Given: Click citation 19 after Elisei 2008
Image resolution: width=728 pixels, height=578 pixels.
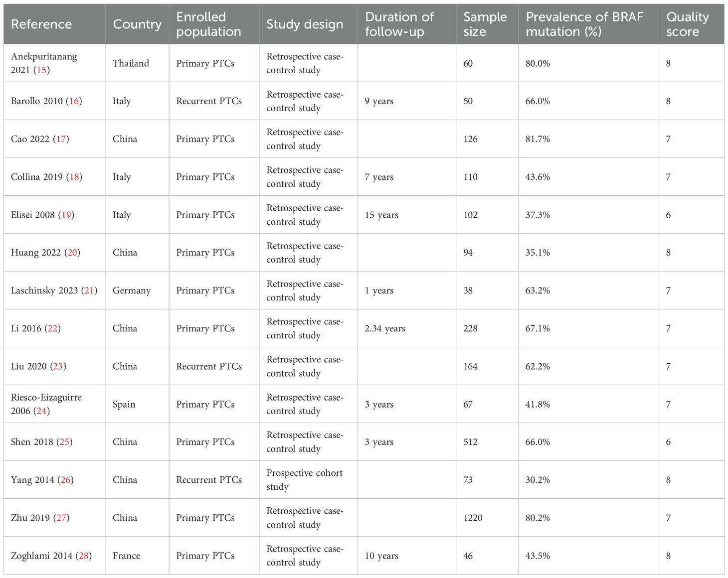Looking at the screenshot, I should [x=66, y=215].
